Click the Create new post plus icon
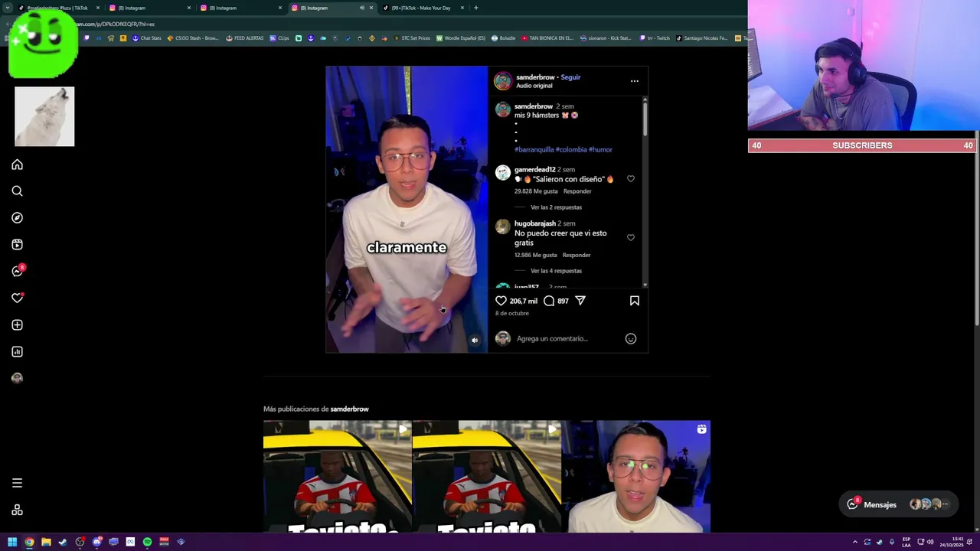 click(17, 325)
